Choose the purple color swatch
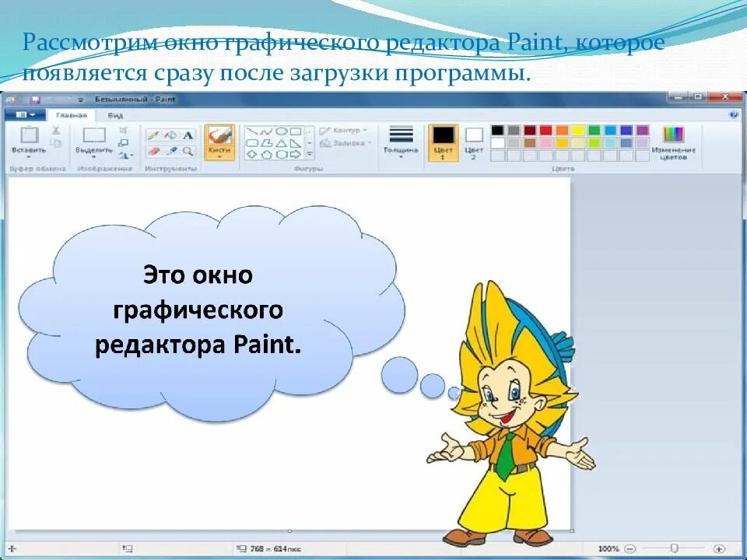This screenshot has height=560, width=747. click(x=643, y=131)
